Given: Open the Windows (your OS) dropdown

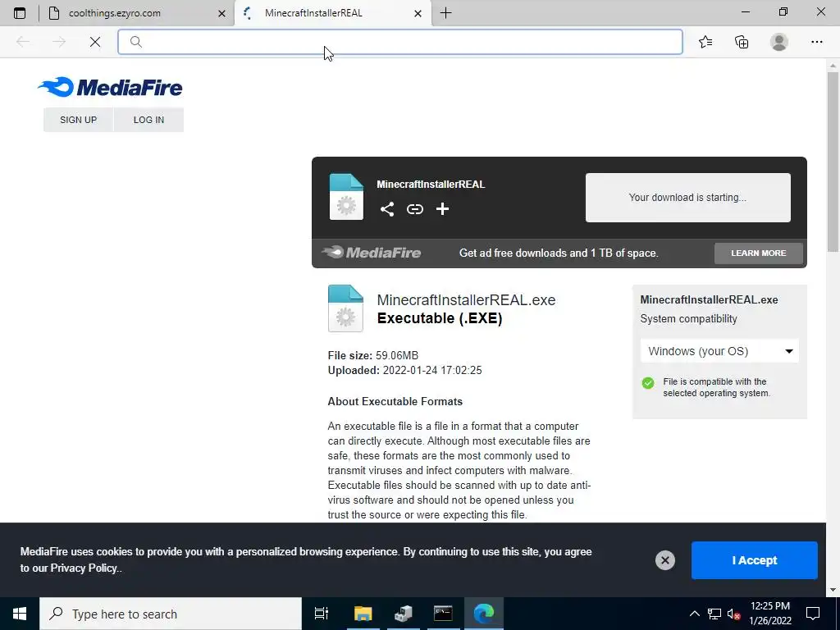Looking at the screenshot, I should pos(719,351).
